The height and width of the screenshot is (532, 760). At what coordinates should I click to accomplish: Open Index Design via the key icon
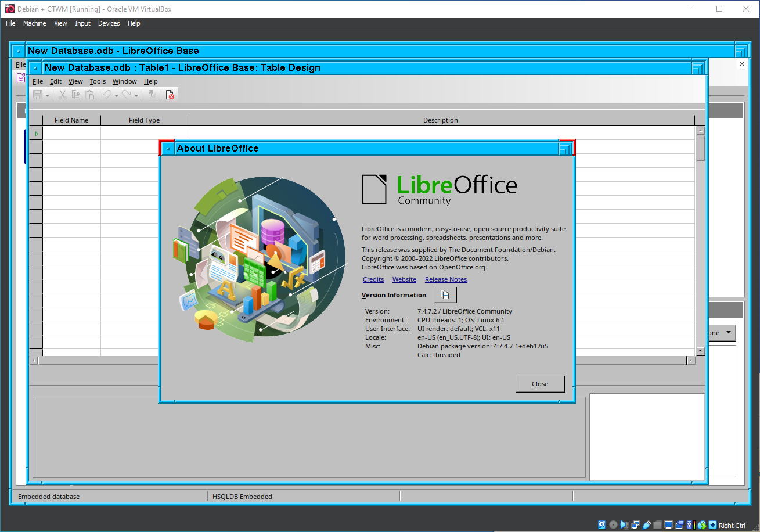point(152,95)
